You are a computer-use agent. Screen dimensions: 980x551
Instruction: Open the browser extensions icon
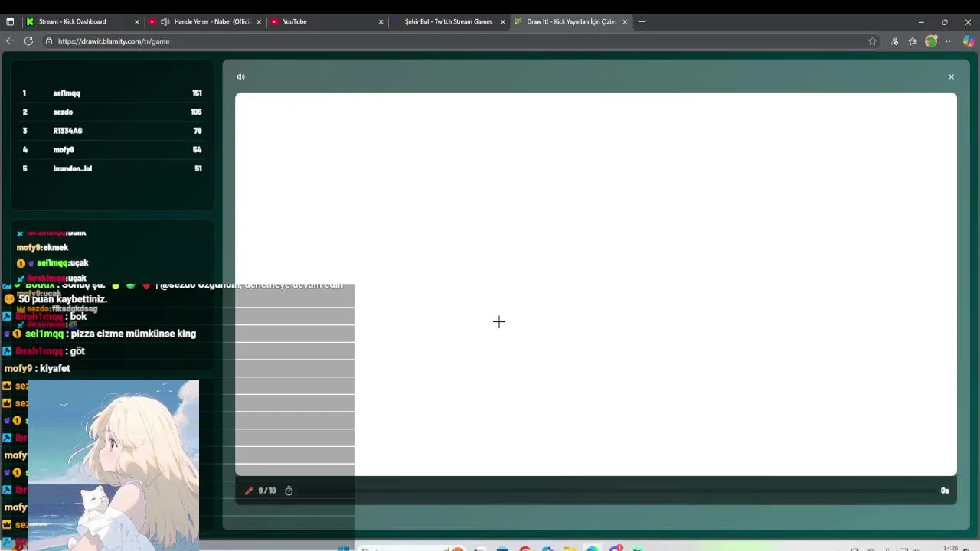(x=894, y=41)
